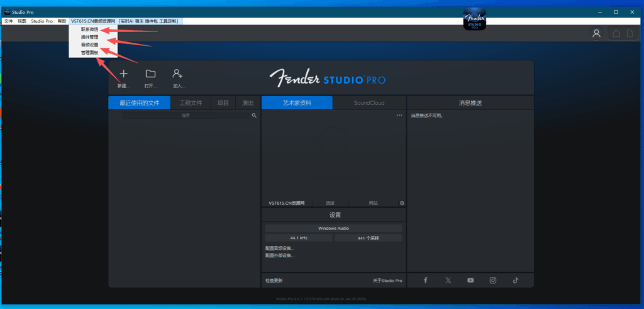Switch to the 演出 tab
644x309 pixels.
click(248, 103)
